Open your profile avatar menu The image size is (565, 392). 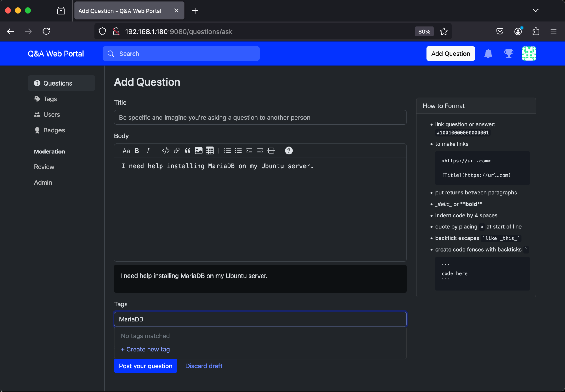click(529, 54)
